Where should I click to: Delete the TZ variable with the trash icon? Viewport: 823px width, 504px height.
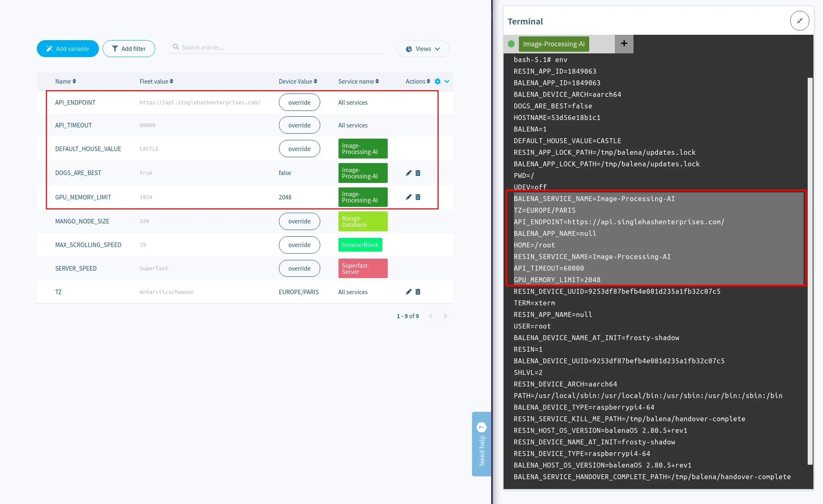point(418,292)
